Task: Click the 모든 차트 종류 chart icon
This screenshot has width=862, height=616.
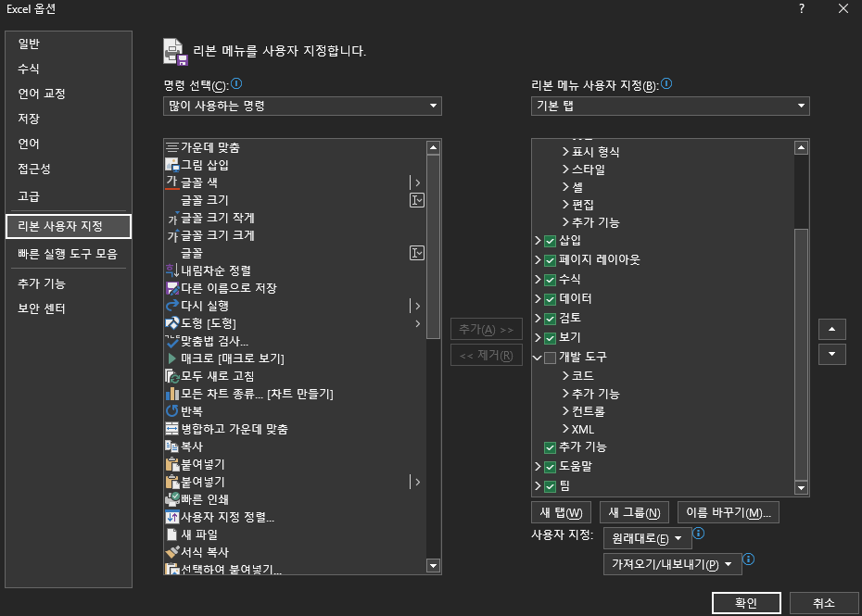Action: point(172,394)
